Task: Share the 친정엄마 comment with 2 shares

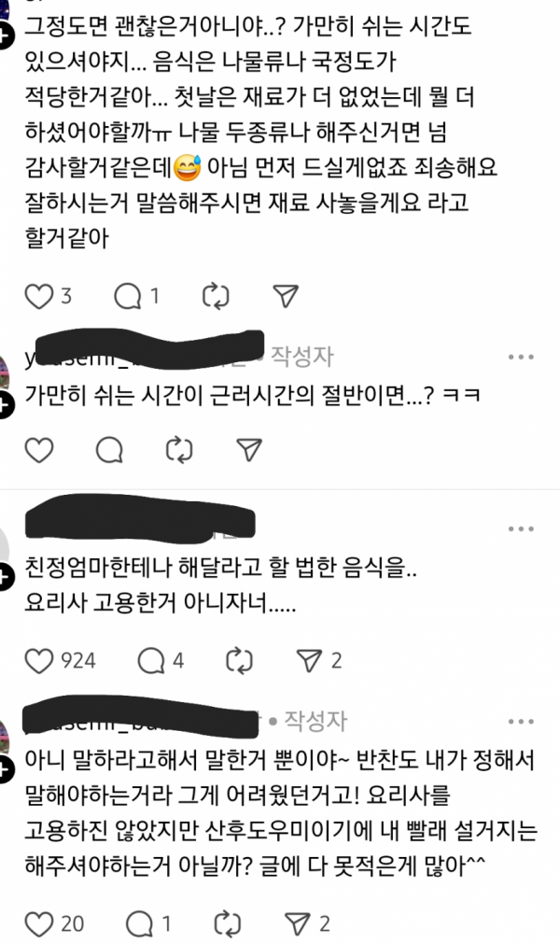Action: (309, 661)
